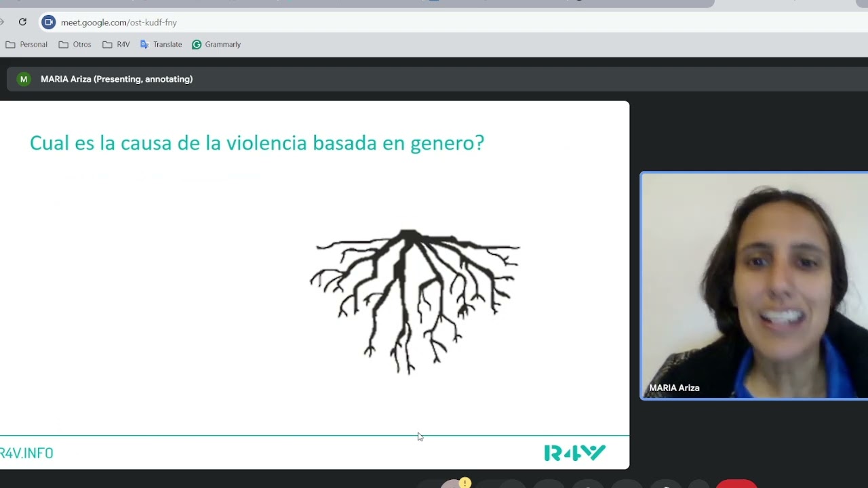Screen dimensions: 868x488
Task: Select MARIA Ariza's video tile
Action: pyautogui.click(x=754, y=285)
